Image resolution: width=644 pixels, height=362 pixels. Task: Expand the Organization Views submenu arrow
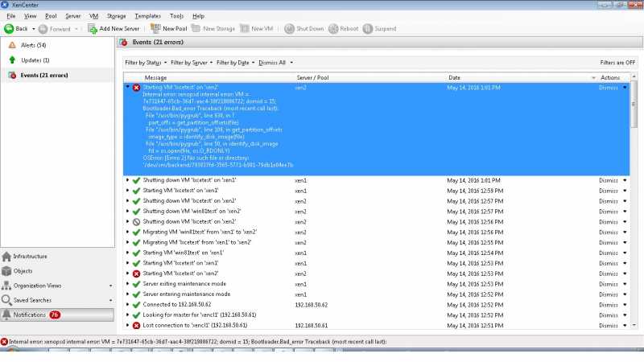click(x=109, y=286)
